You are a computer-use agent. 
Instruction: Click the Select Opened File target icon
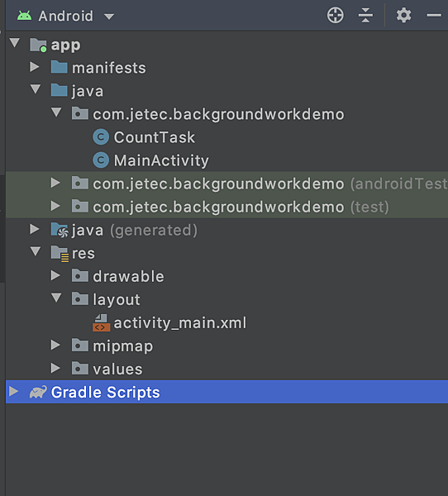click(x=335, y=15)
